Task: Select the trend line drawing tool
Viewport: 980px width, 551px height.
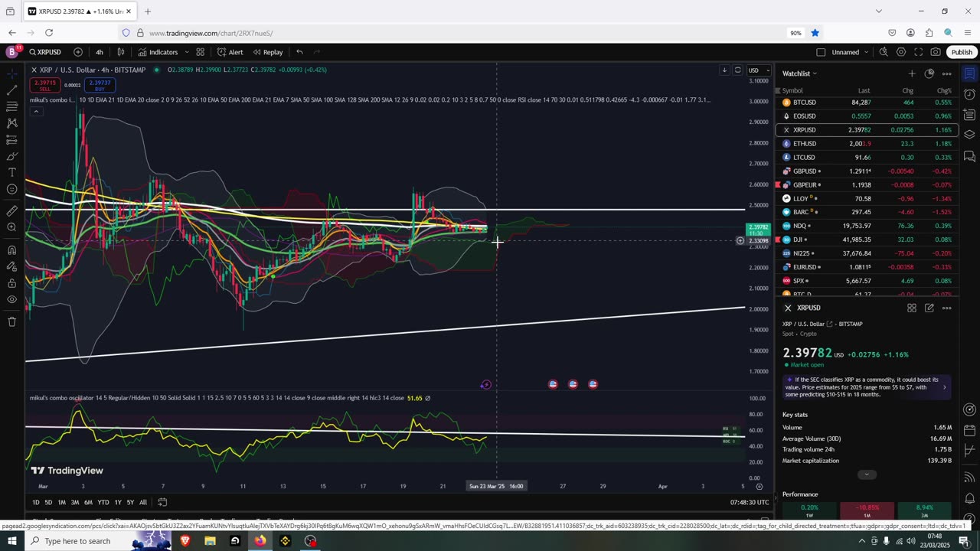Action: (11, 90)
